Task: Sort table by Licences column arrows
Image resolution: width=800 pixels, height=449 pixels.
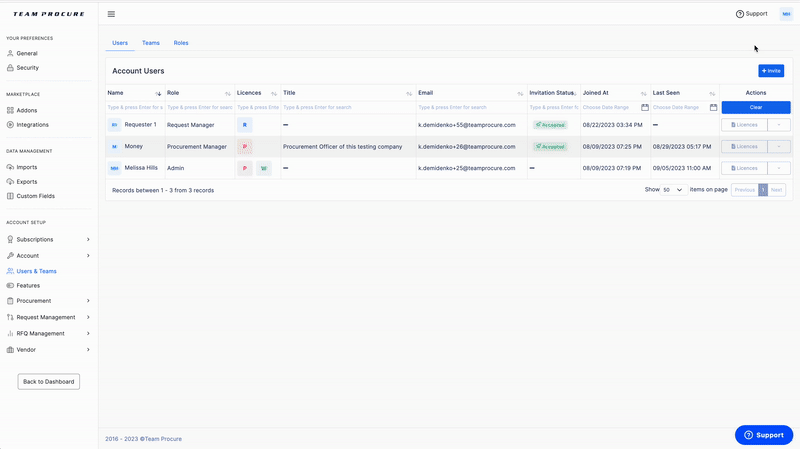Action: point(273,93)
